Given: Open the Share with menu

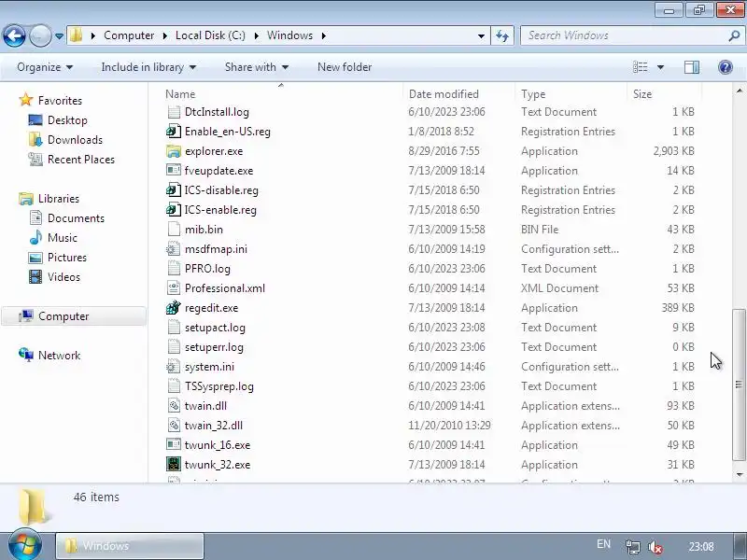Looking at the screenshot, I should (257, 67).
